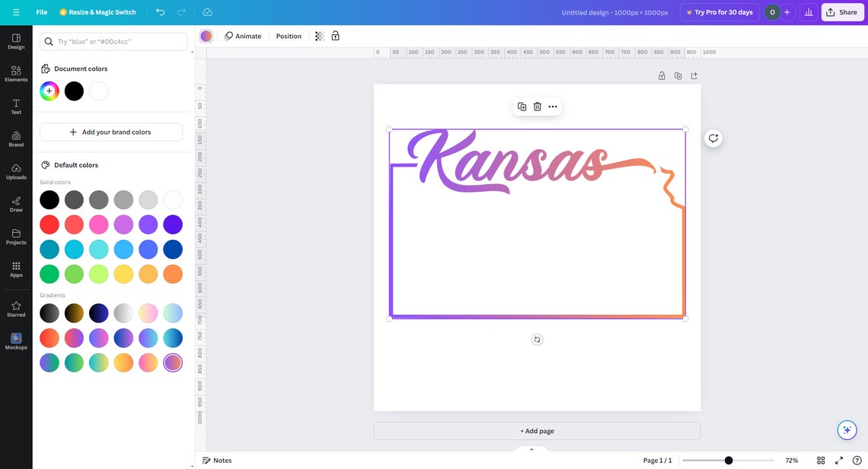
Task: Open the Elements panel in the sidebar
Action: coord(15,74)
